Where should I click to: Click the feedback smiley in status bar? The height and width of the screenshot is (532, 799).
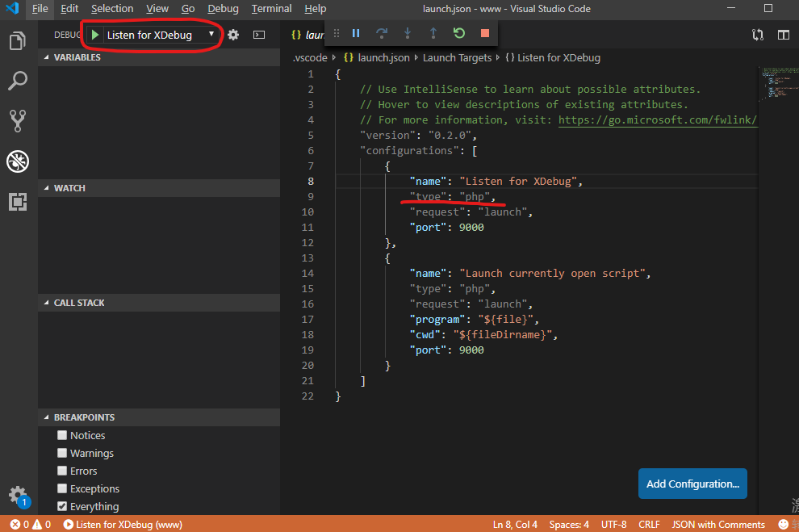(783, 525)
